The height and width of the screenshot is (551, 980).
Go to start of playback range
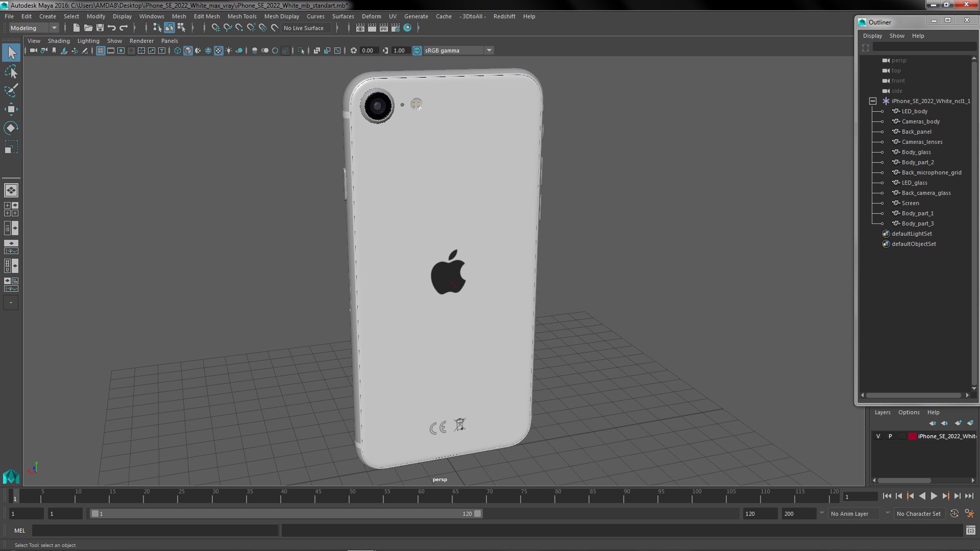(887, 496)
